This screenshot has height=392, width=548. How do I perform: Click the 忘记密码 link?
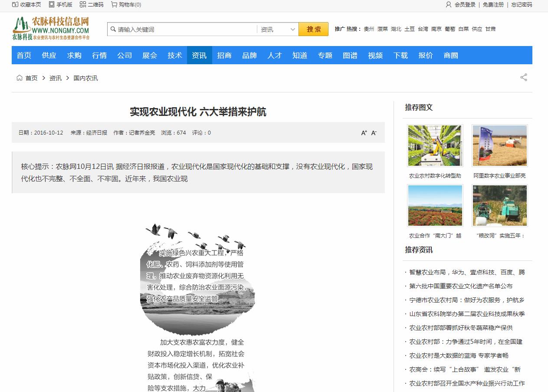[x=522, y=5]
